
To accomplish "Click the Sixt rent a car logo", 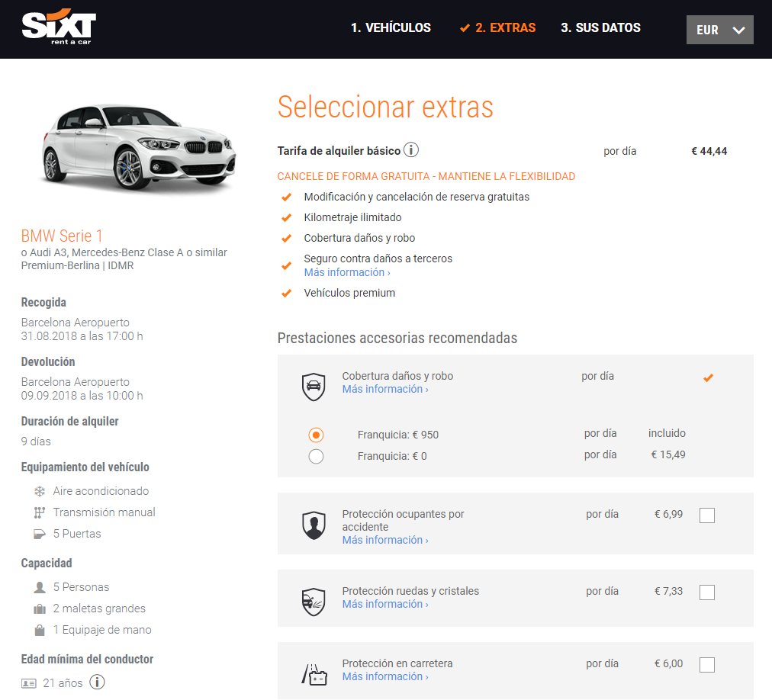I will tap(59, 27).
